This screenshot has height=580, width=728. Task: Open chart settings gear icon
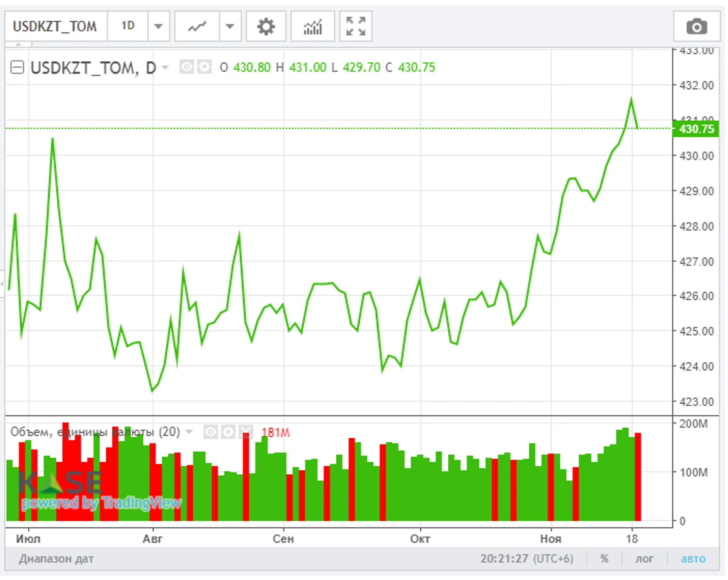(266, 27)
